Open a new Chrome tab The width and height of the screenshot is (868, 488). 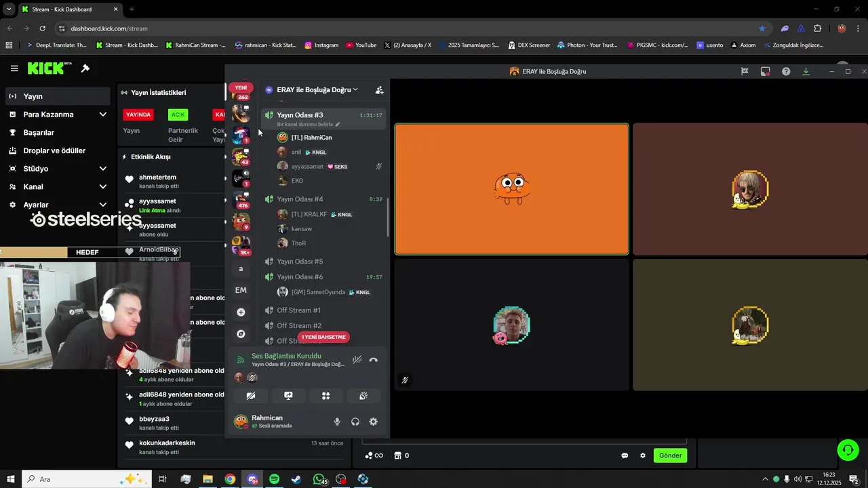132,9
